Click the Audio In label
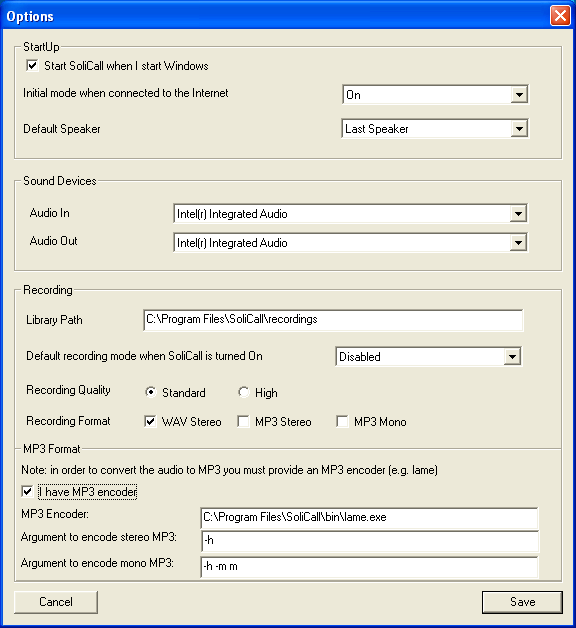This screenshot has width=576, height=628. point(50,213)
